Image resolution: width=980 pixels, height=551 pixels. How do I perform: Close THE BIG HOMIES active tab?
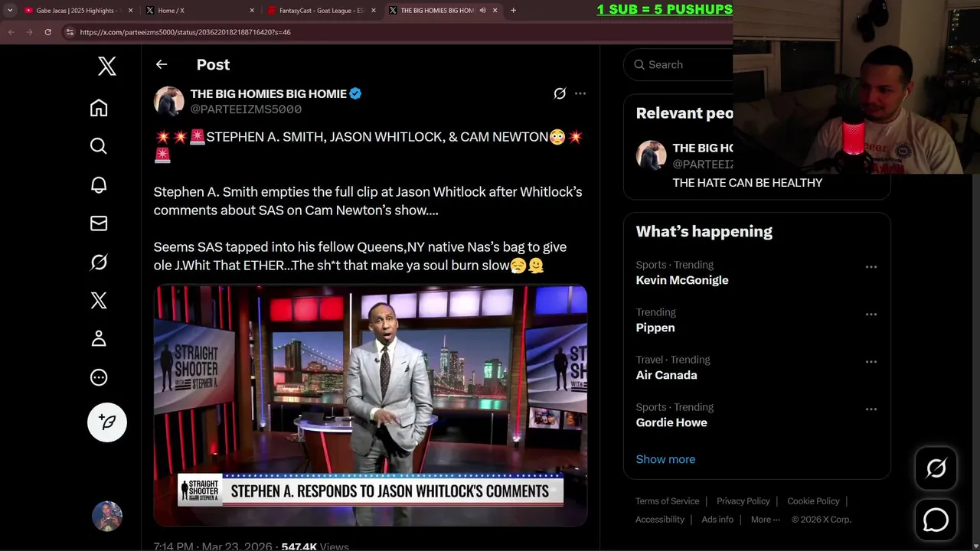(x=495, y=10)
